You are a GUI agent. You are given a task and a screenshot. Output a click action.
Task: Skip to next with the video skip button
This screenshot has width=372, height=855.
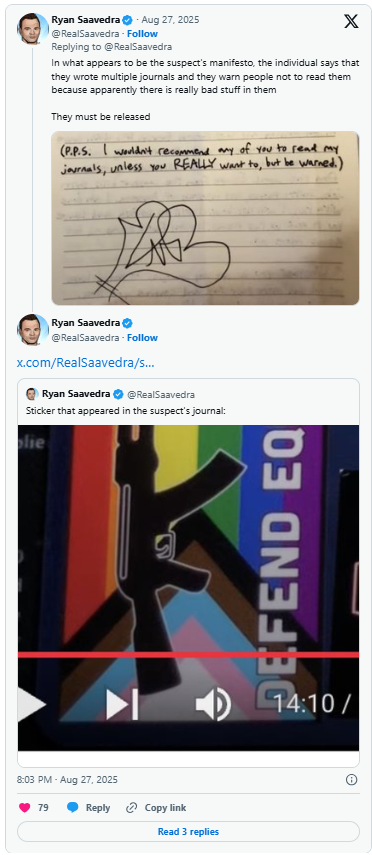click(x=122, y=705)
